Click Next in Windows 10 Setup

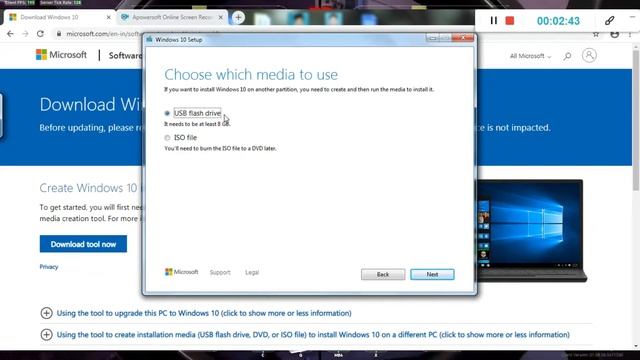[x=432, y=274]
